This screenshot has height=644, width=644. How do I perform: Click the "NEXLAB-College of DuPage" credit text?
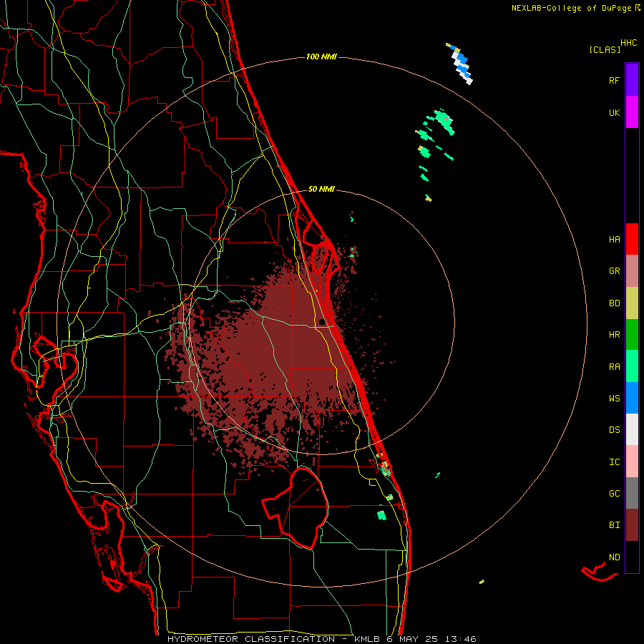(571, 8)
